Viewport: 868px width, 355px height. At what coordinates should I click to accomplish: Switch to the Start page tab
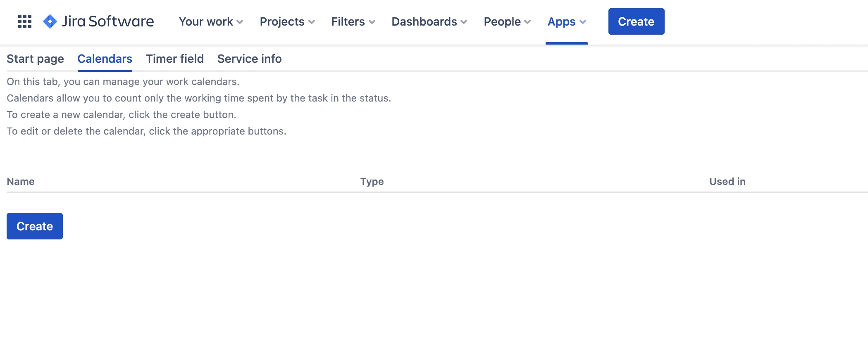point(35,59)
